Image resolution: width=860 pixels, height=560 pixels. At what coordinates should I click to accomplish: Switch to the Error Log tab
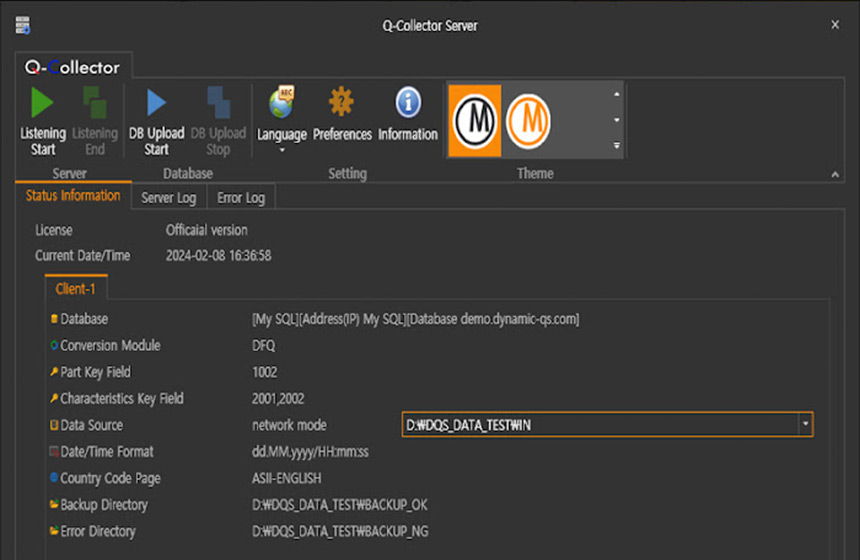[x=241, y=197]
